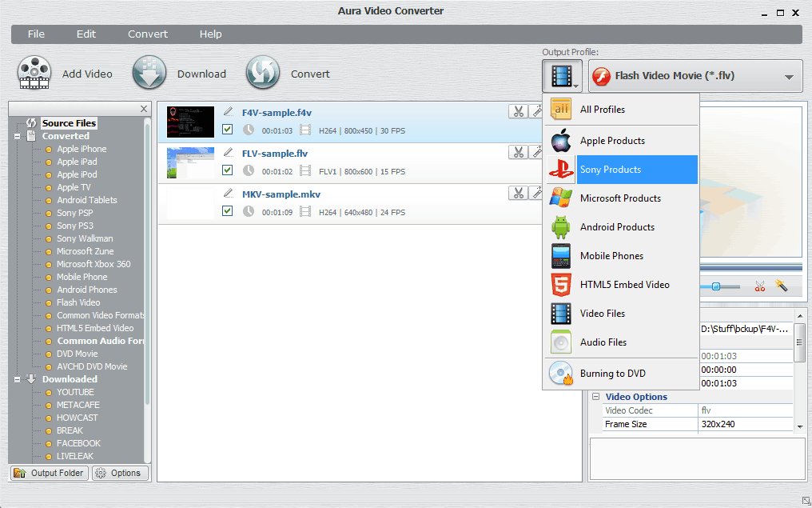Screen dimensions: 812x508
Task: Select Sony PSP tree item
Action: (x=74, y=213)
